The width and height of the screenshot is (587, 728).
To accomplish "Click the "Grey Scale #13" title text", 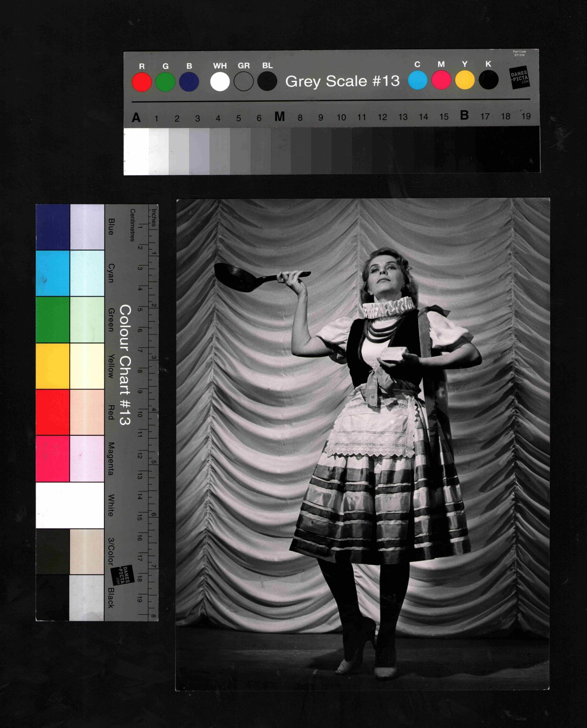I will point(342,81).
